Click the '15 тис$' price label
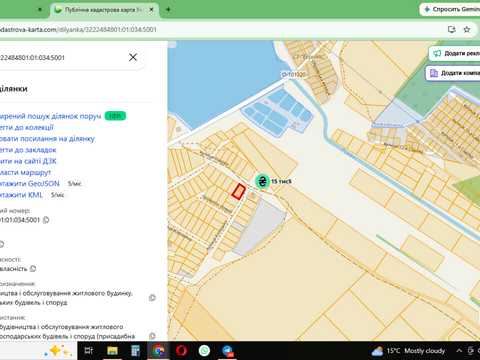480x360 pixels. [x=281, y=181]
